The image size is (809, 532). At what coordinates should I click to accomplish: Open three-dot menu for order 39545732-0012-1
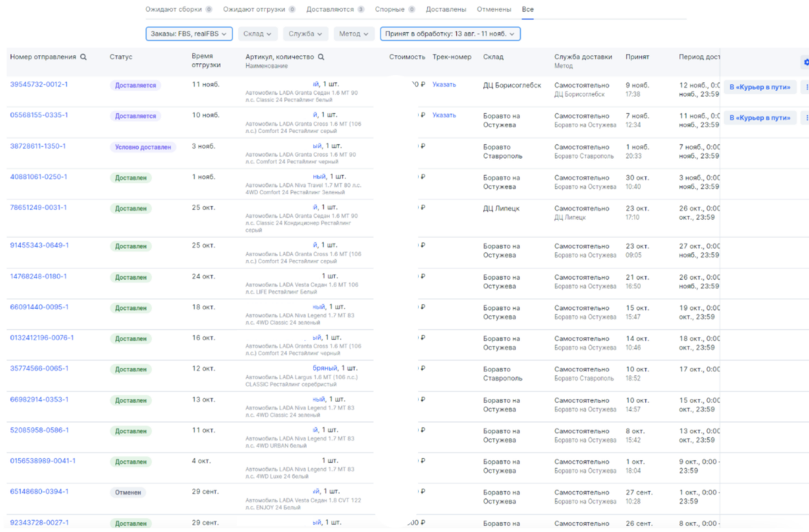(x=806, y=87)
